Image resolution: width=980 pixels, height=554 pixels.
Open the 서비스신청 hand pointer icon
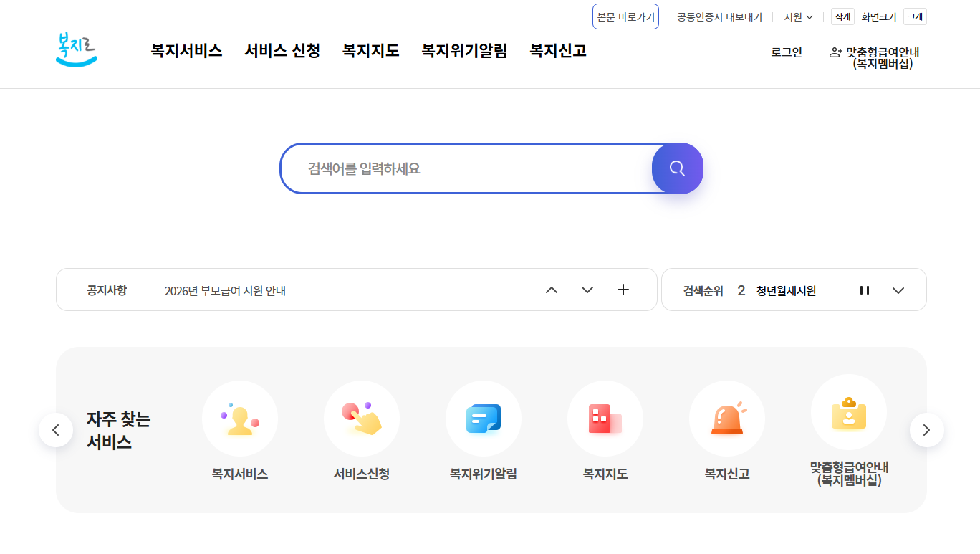point(362,419)
